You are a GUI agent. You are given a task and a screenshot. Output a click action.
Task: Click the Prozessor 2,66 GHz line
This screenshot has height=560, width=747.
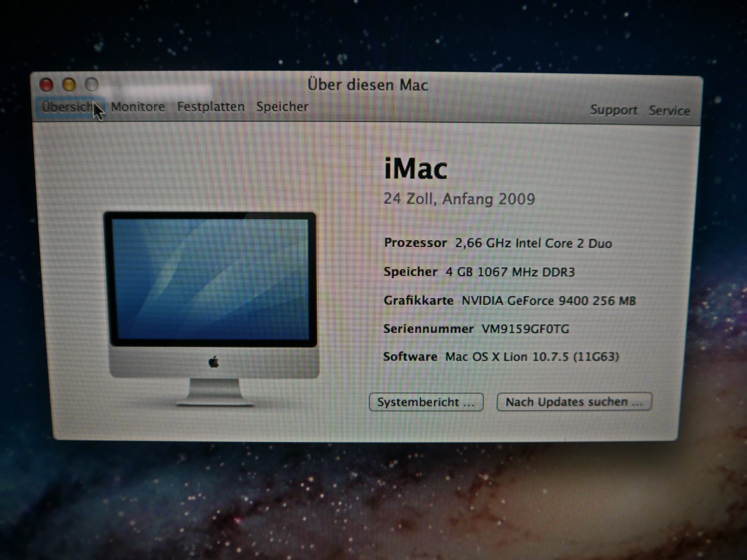[497, 243]
